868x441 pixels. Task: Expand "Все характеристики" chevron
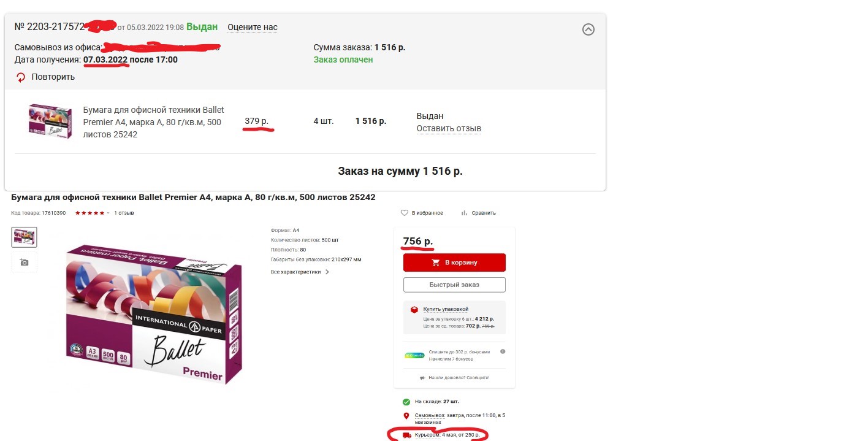click(327, 272)
